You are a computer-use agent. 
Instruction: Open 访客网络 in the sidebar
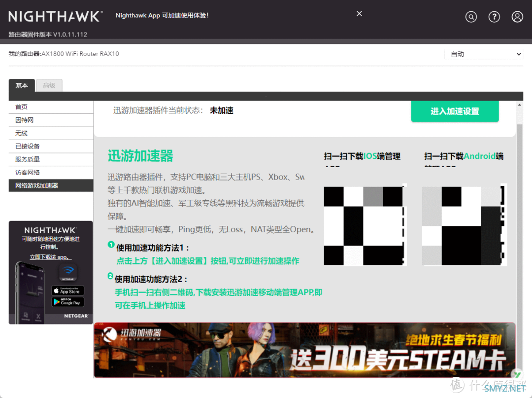(51, 173)
